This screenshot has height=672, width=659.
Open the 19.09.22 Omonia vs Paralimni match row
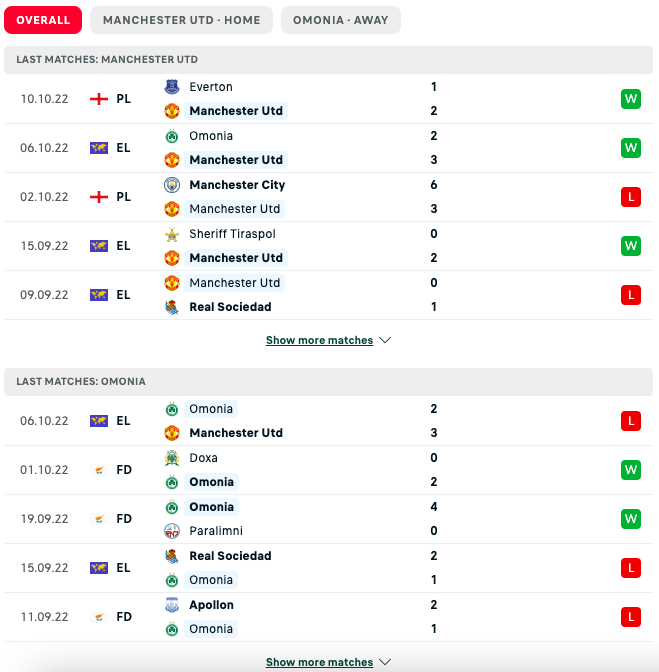point(330,519)
